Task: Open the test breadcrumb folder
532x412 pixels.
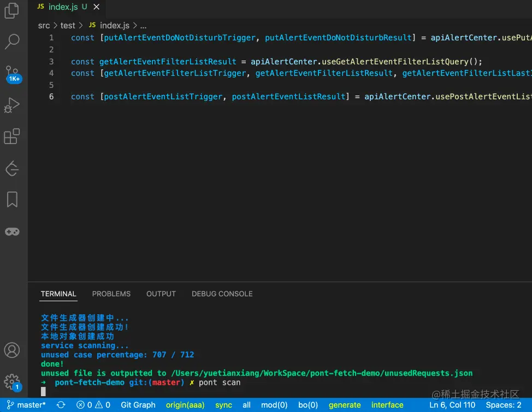Action: [68, 26]
